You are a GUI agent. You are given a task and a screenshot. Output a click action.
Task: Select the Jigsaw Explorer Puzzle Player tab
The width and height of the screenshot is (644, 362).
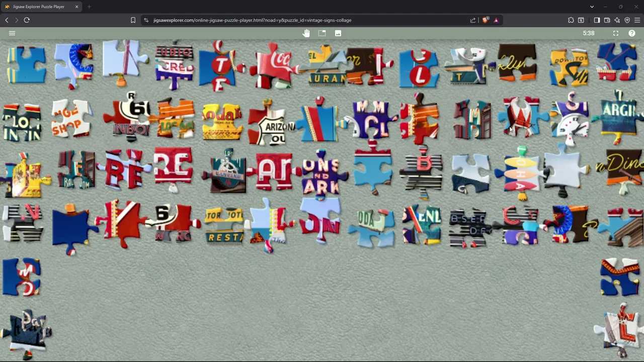point(40,7)
